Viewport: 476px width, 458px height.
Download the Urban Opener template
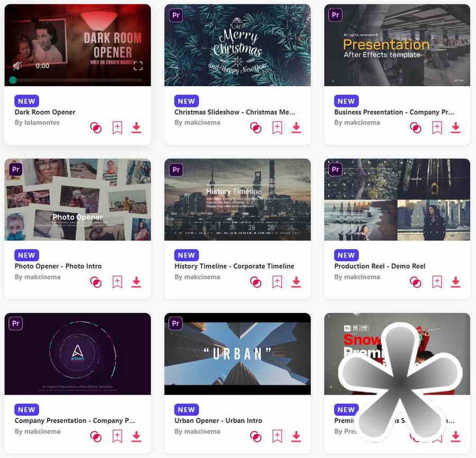(296, 436)
